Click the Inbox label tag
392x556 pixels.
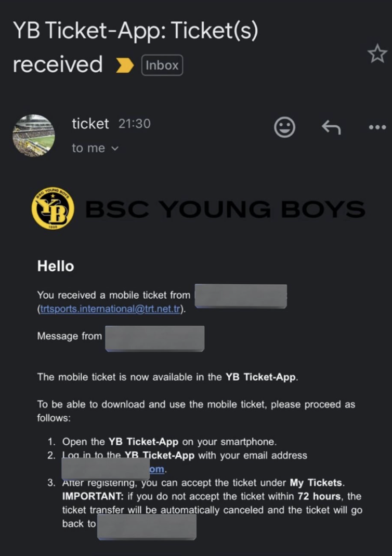click(162, 65)
